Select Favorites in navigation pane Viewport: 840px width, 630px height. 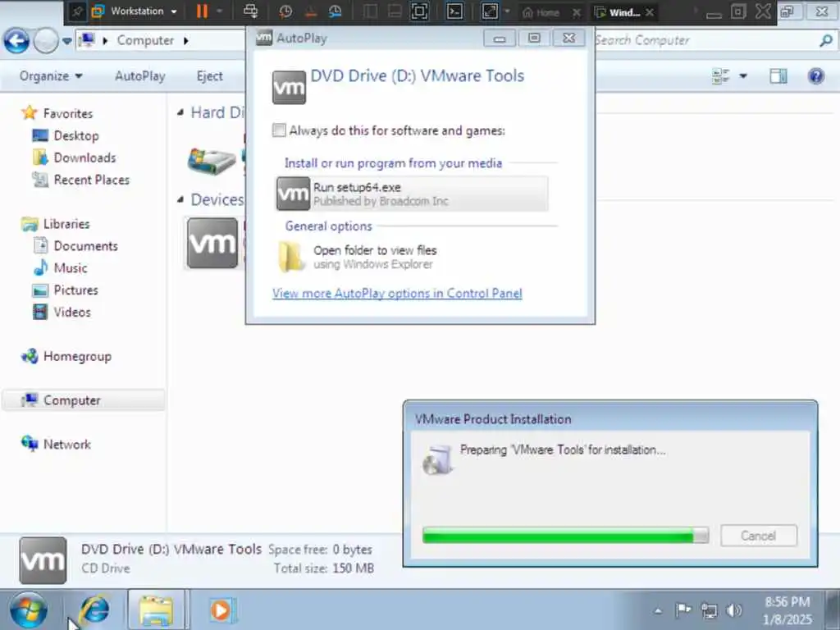tap(67, 113)
